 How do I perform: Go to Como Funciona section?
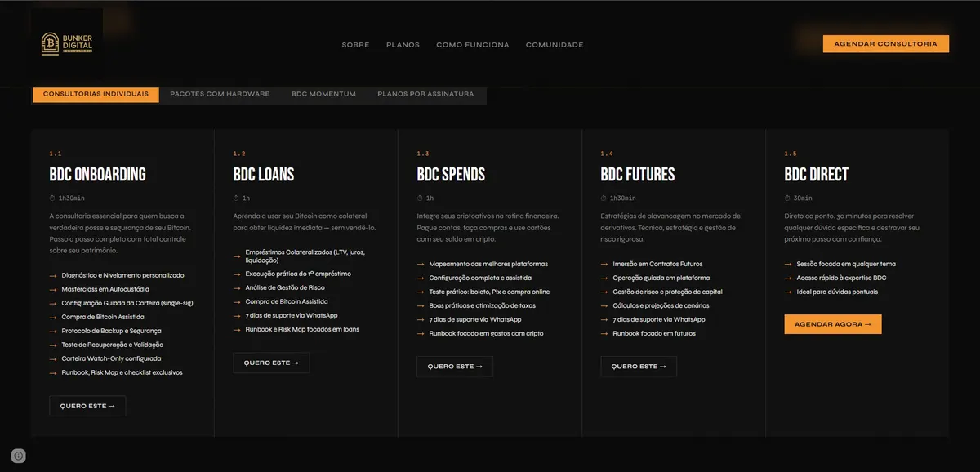pyautogui.click(x=472, y=45)
